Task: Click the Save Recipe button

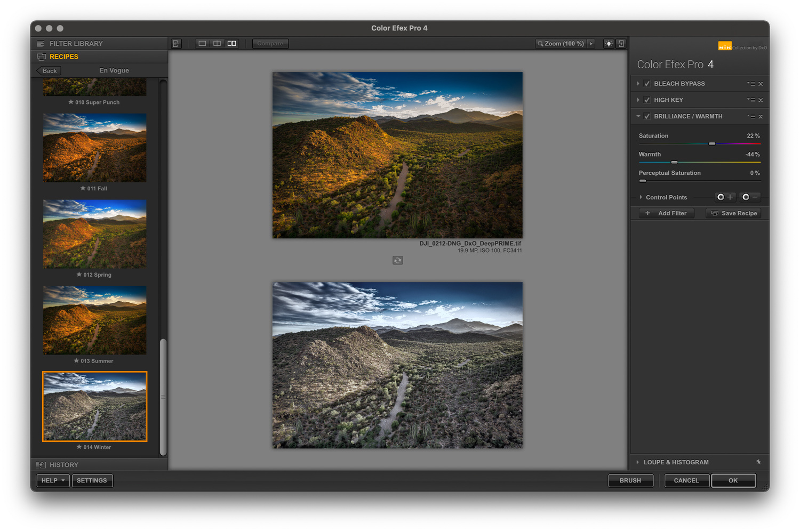Action: pos(734,213)
